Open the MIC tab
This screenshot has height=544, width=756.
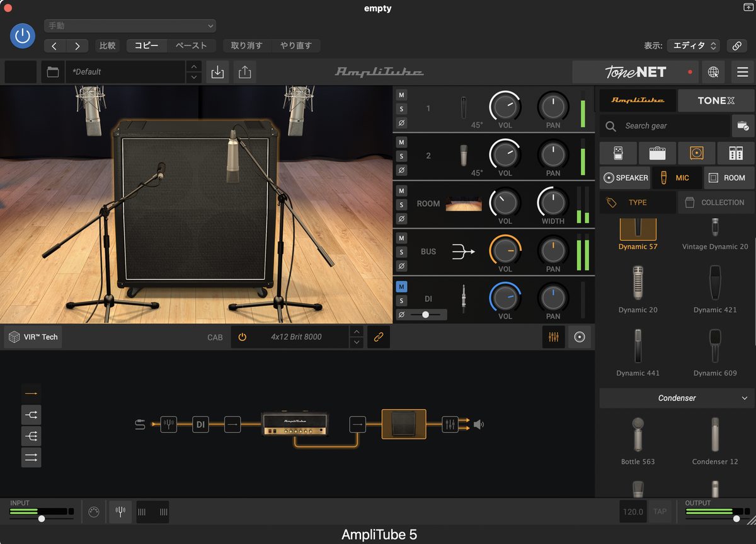pyautogui.click(x=676, y=178)
